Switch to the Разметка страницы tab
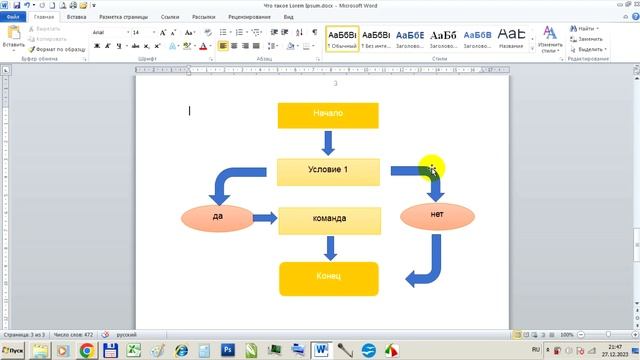This screenshot has height=360, width=640. (124, 17)
